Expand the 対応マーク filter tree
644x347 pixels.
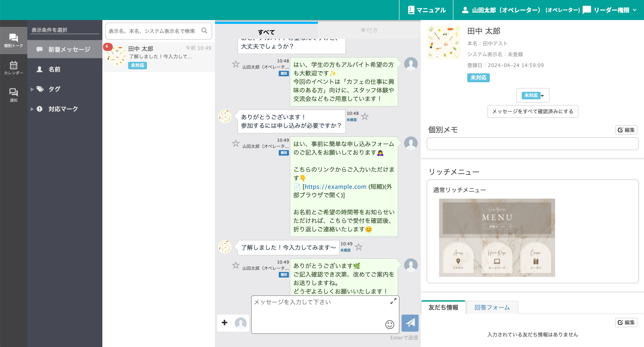click(x=32, y=109)
